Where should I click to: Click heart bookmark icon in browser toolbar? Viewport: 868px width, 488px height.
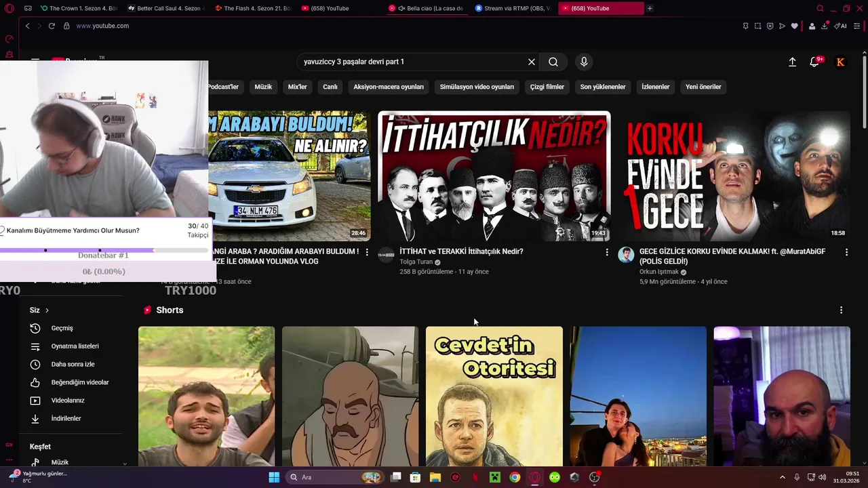pos(794,26)
